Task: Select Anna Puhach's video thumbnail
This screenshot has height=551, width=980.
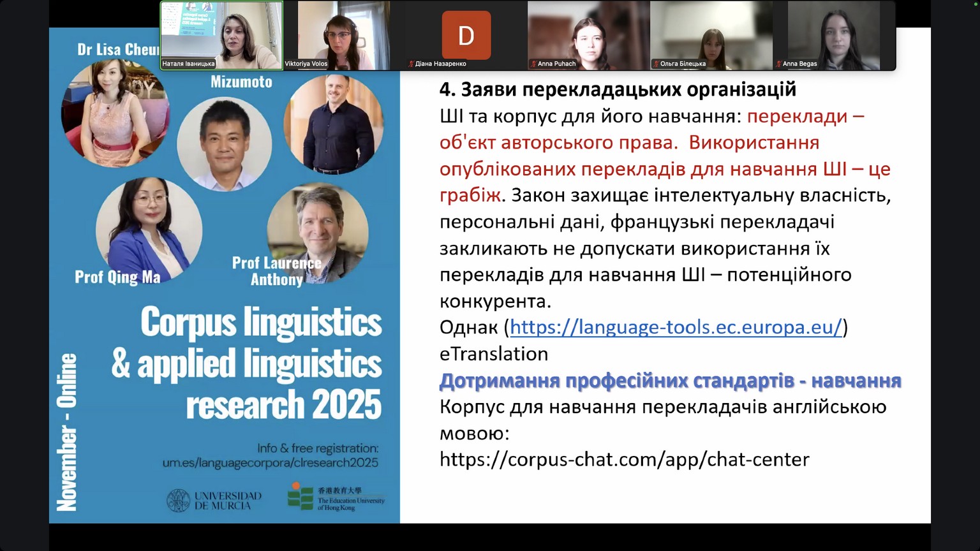Action: (x=588, y=35)
